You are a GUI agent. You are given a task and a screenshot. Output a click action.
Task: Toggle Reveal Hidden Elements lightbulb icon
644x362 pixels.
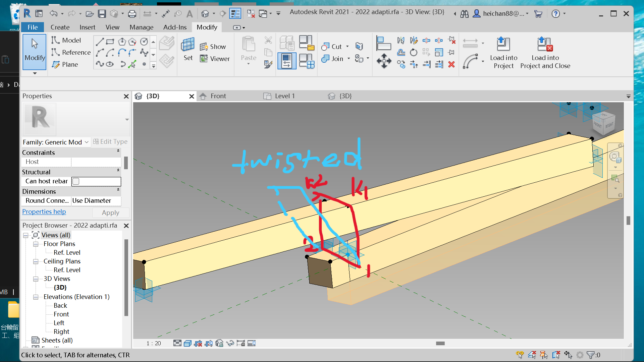tap(252, 343)
